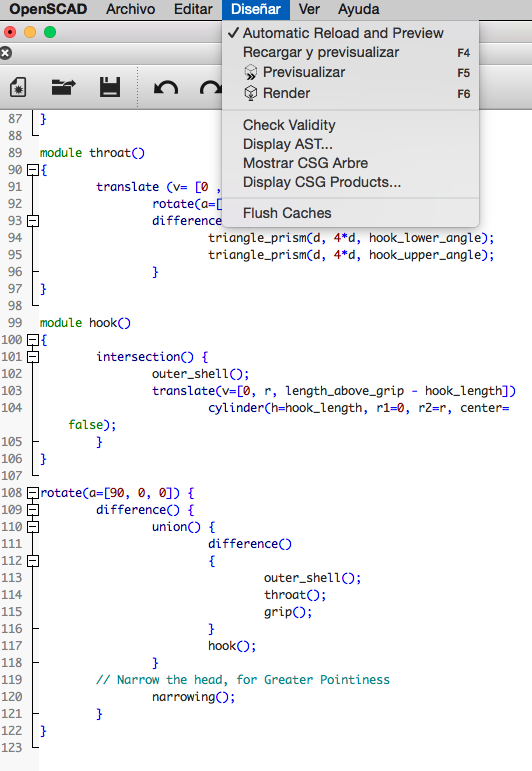Click 'cylinder(h=hook_length' on line 104
Image resolution: width=532 pixels, height=771 pixels.
coord(285,408)
